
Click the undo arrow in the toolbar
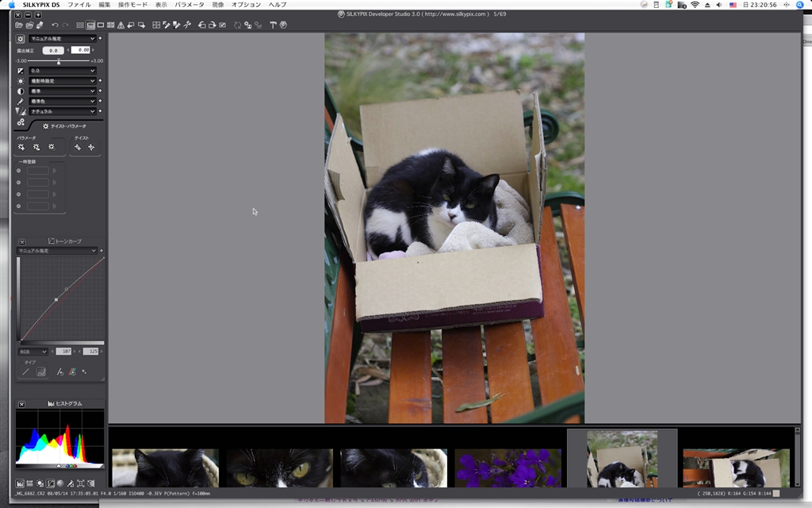click(x=56, y=25)
